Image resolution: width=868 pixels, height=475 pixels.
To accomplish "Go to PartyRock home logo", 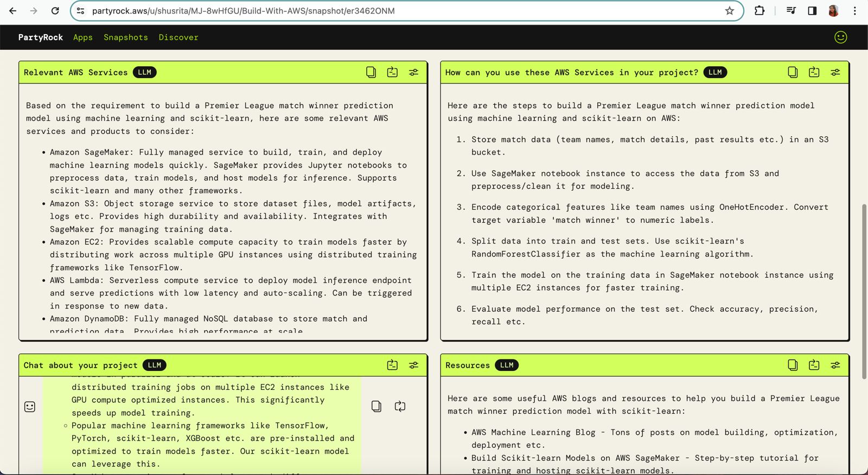I will point(41,37).
